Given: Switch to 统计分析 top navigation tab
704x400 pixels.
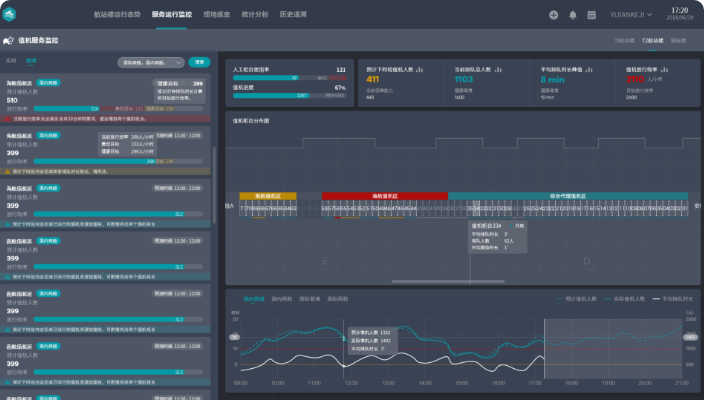Looking at the screenshot, I should [255, 15].
